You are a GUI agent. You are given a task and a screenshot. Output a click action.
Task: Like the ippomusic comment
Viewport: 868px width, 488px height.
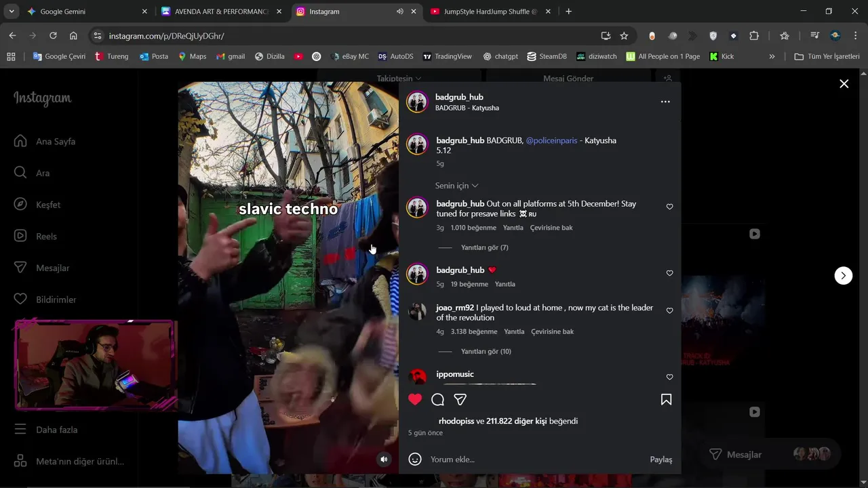click(669, 377)
